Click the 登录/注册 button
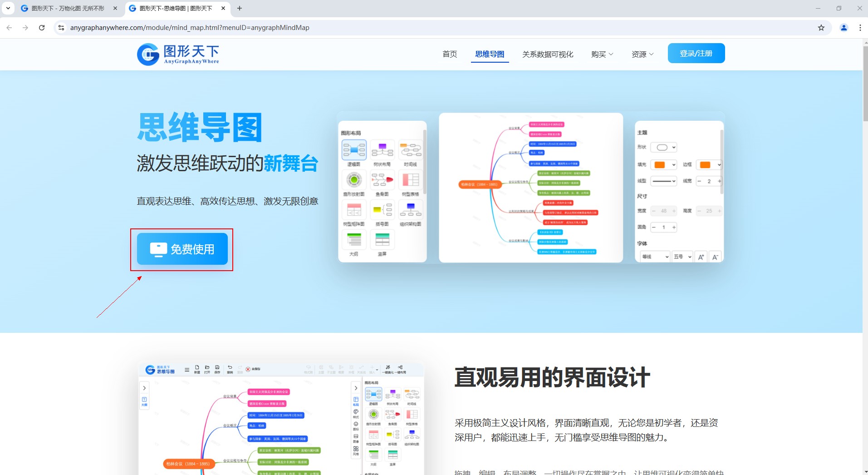Image resolution: width=868 pixels, height=475 pixels. [x=696, y=54]
